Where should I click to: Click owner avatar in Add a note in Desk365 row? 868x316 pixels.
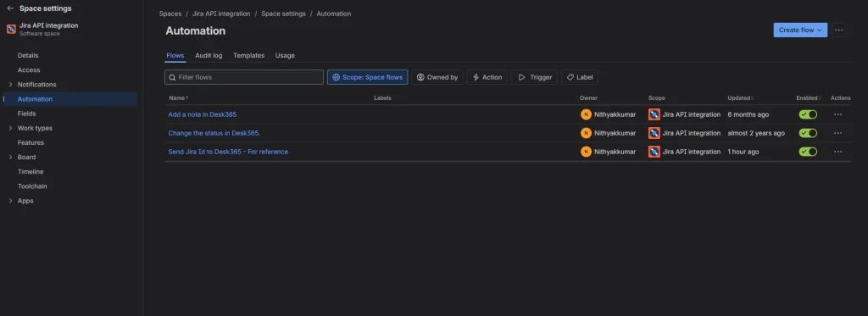[586, 114]
